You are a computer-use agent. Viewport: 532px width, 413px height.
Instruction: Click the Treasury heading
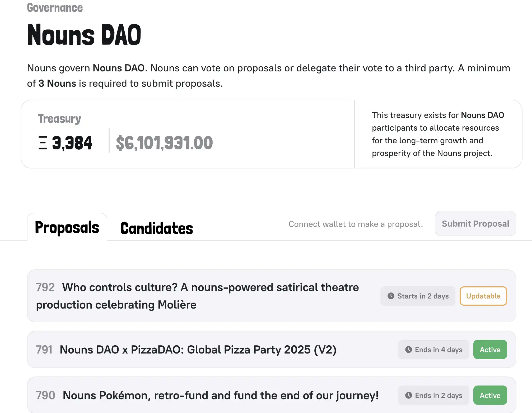[x=59, y=119]
